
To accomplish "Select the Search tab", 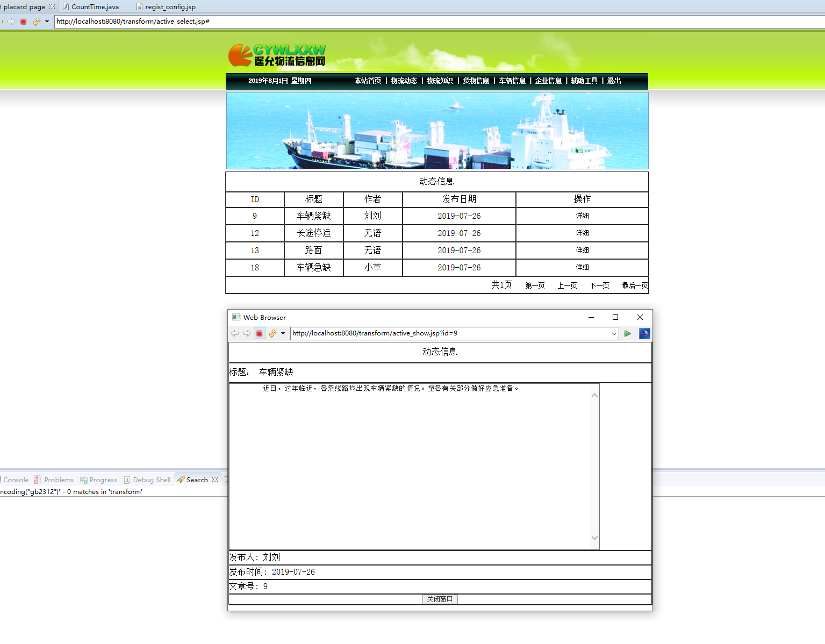I will point(192,480).
